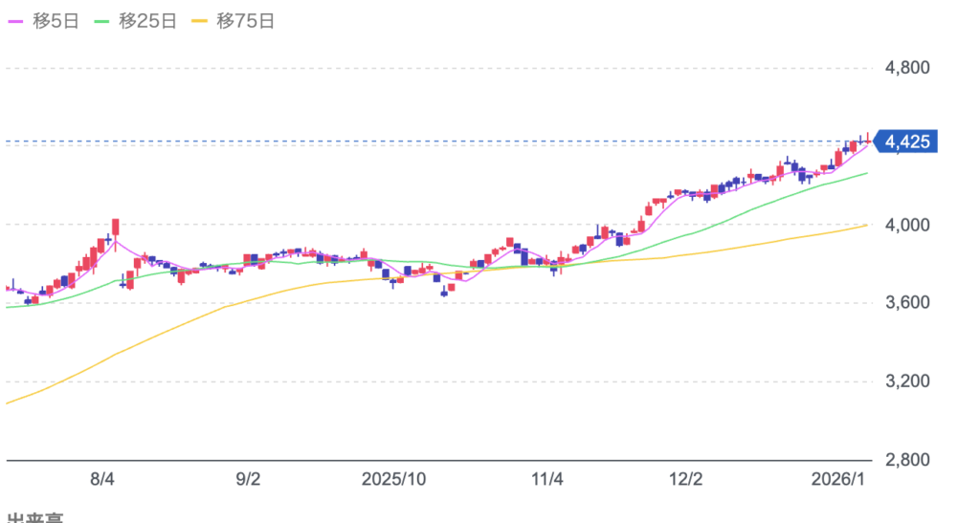Click the 2025/10 date axis label
Screen dimensions: 980x523
pos(395,479)
